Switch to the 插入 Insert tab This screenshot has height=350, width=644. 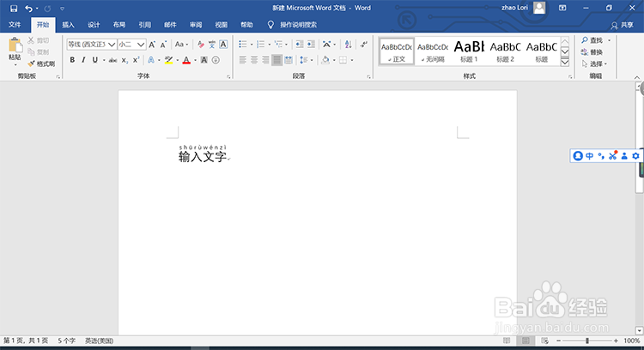click(x=68, y=25)
